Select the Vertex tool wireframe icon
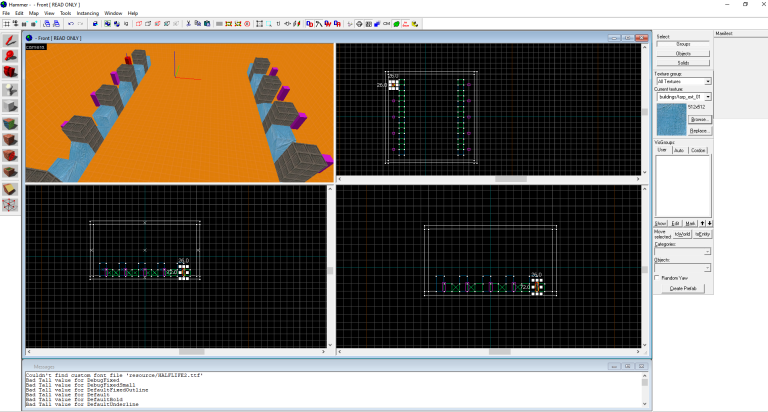The height and width of the screenshot is (412, 768). point(10,205)
